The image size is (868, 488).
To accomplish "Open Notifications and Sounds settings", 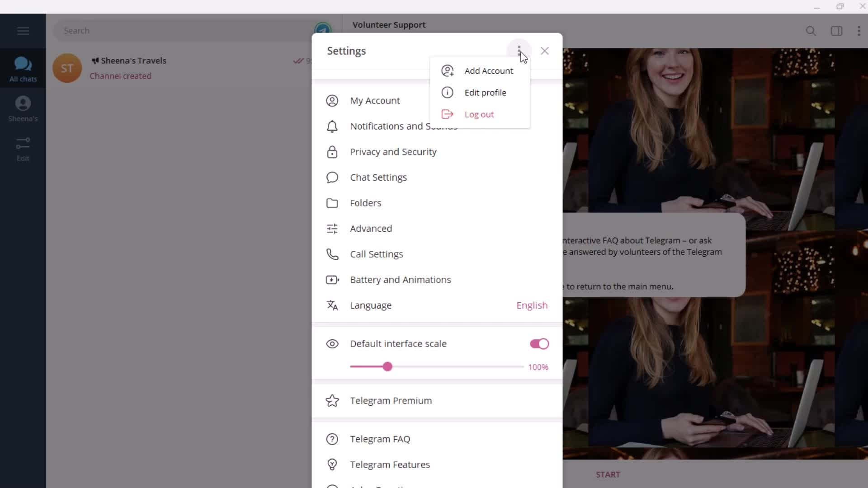I will pos(404,126).
